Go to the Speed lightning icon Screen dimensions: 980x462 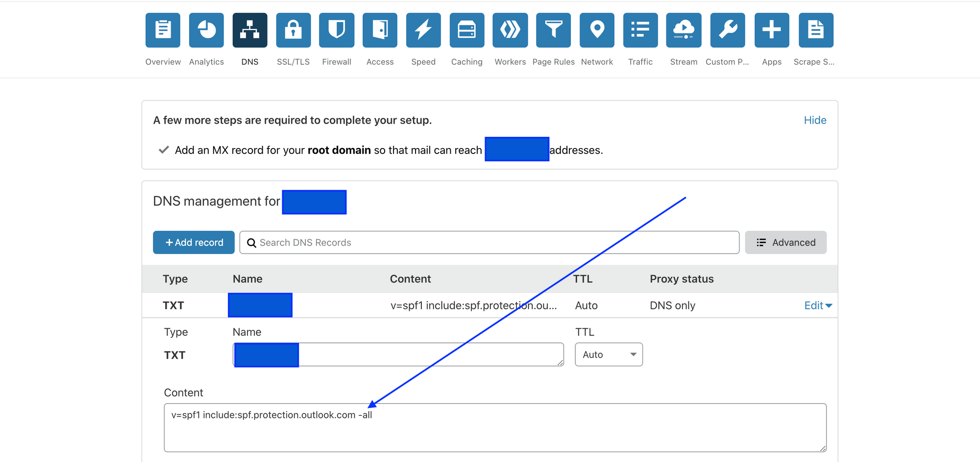(x=423, y=30)
